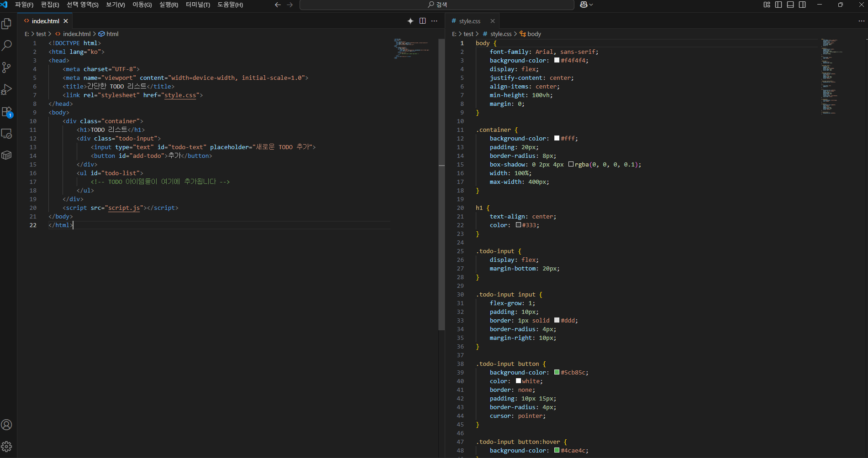Open color picker for #f4f4f4 swatch
Screen dimensions: 868x458
[x=557, y=60]
